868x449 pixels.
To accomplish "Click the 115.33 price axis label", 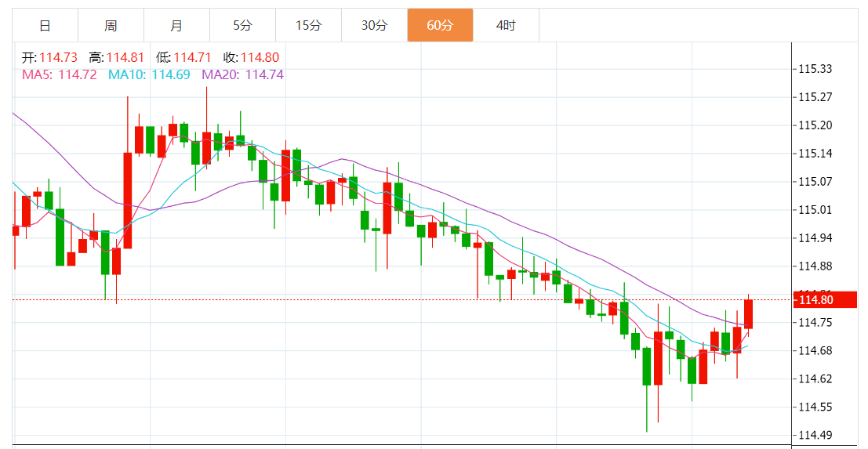I will (x=815, y=69).
